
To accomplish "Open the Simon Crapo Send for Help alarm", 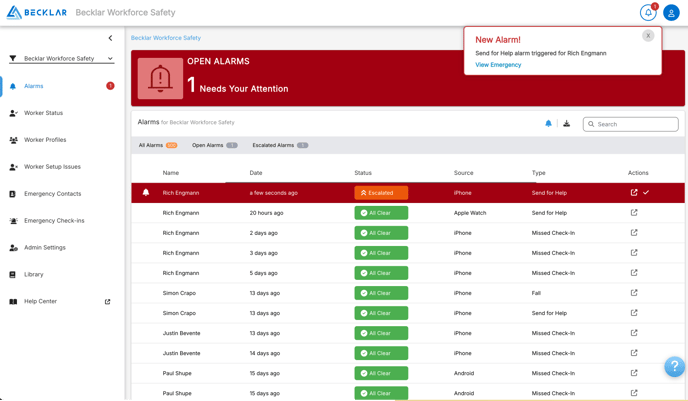I will [x=634, y=313].
